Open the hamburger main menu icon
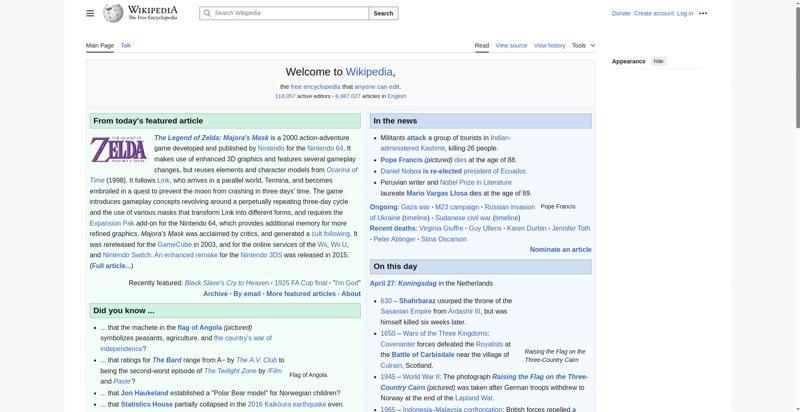This screenshot has height=412, width=800. click(x=90, y=13)
